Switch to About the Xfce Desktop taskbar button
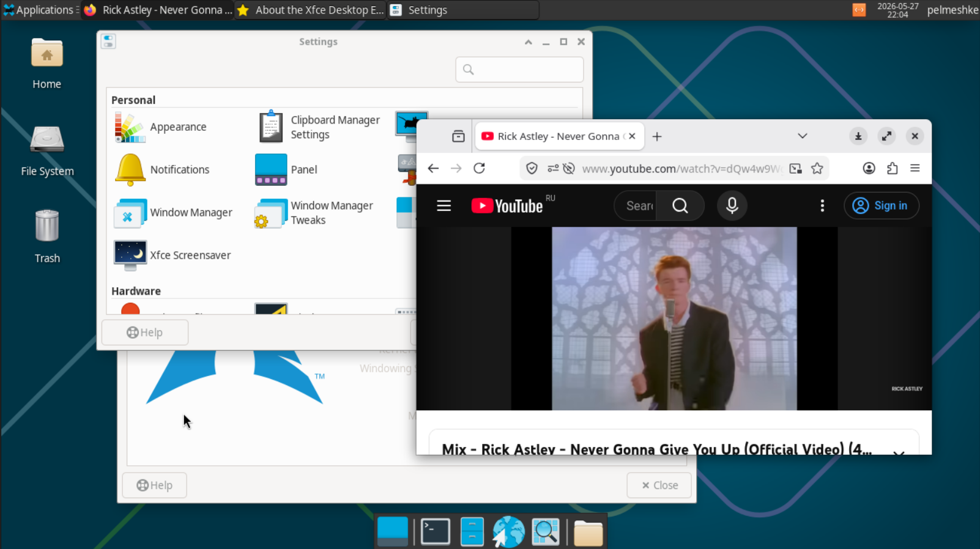The width and height of the screenshot is (980, 549). click(x=311, y=10)
